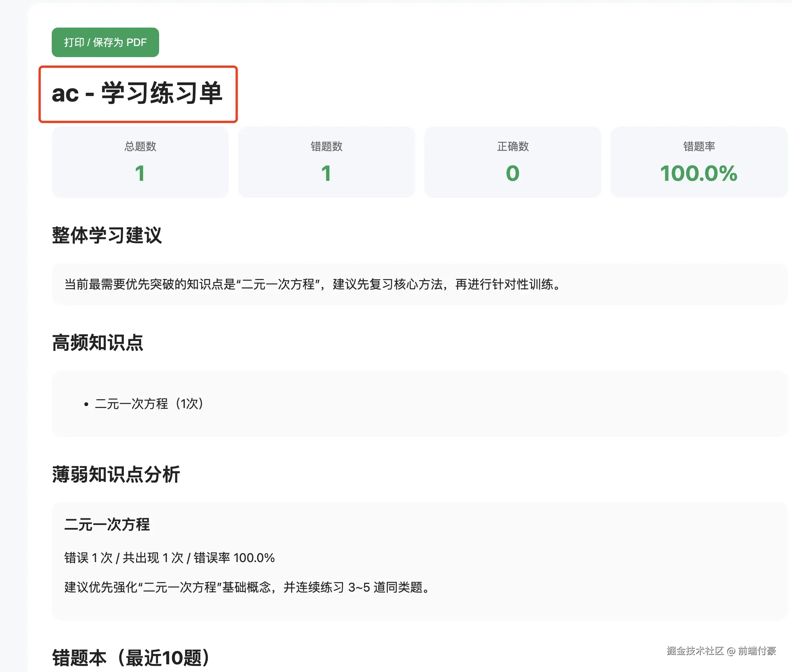Viewport: 792px width, 672px height.
Task: Click the 100.0% error rate value
Action: pyautogui.click(x=698, y=173)
